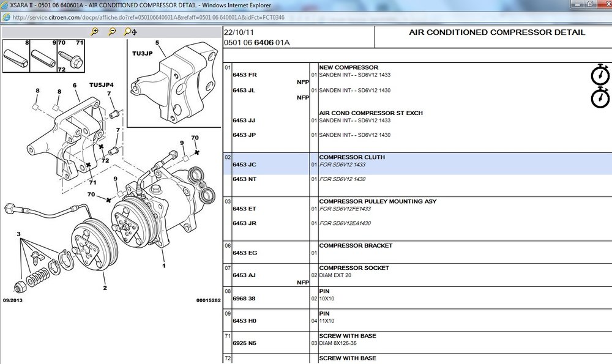Click the date 22/10/11 in header
This screenshot has height=364, width=612.
(x=239, y=32)
